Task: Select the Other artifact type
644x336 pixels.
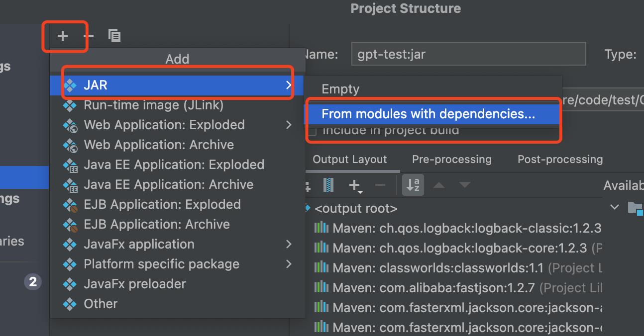Action: click(101, 304)
